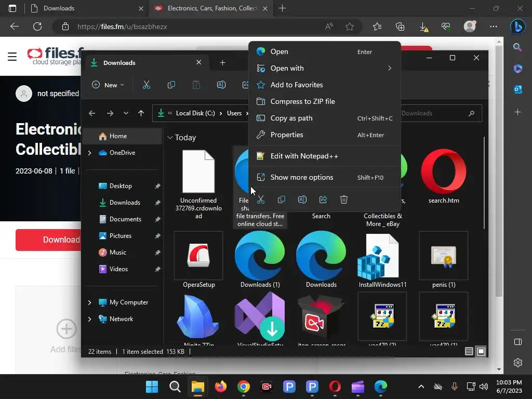This screenshot has width=532, height=399.
Task: Switch to large icons view button
Action: (481, 352)
